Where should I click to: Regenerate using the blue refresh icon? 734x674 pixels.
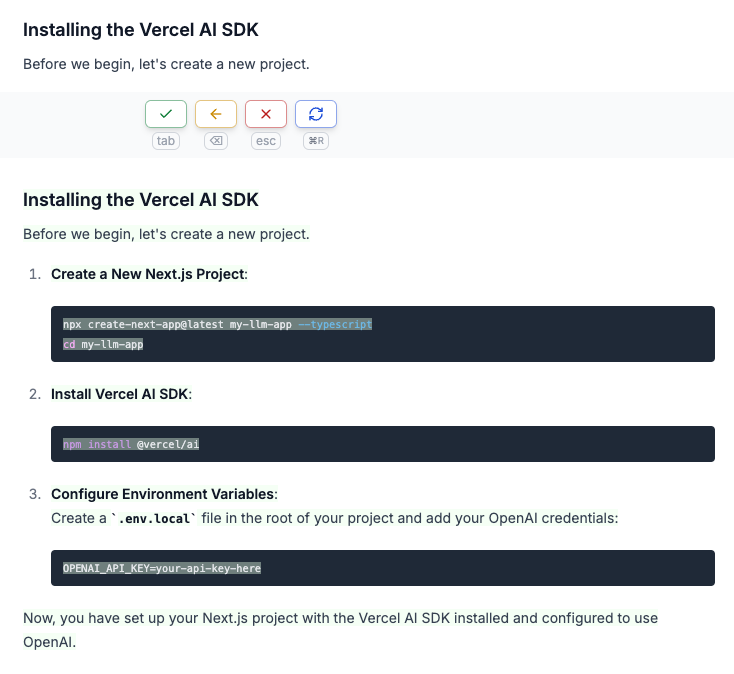[316, 114]
